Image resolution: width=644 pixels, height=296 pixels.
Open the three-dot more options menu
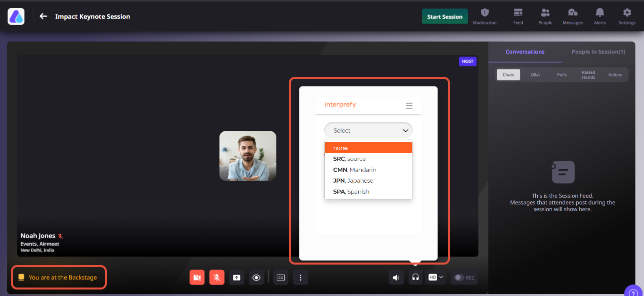pos(300,278)
